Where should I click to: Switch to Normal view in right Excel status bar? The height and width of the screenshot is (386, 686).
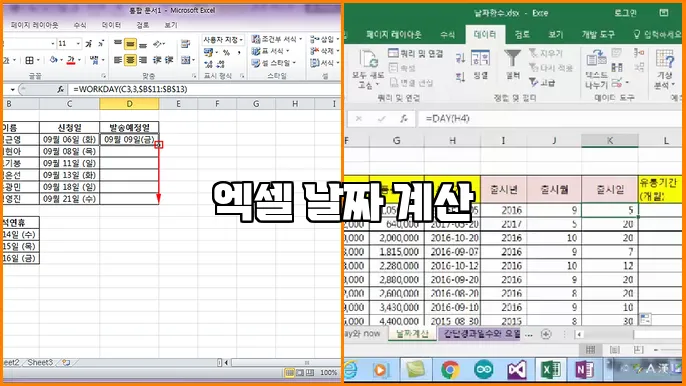(590, 349)
